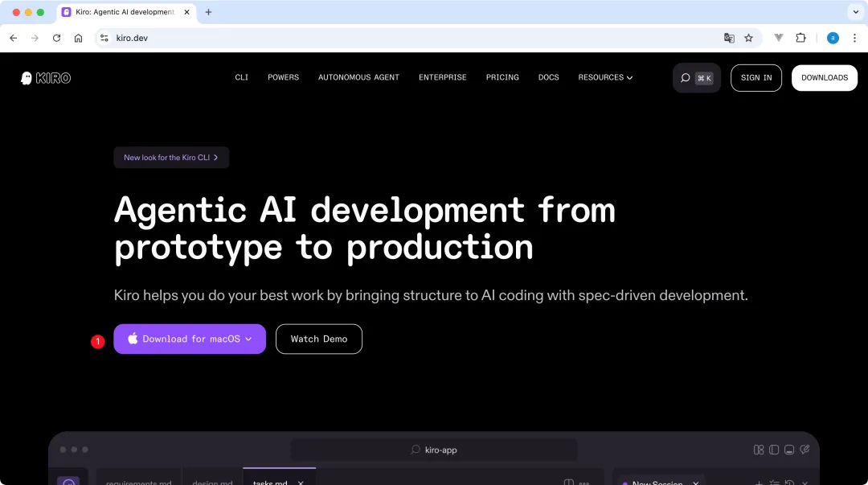The image size is (868, 485).
Task: Click the ⌘ K shortcut badge
Action: pyautogui.click(x=704, y=78)
